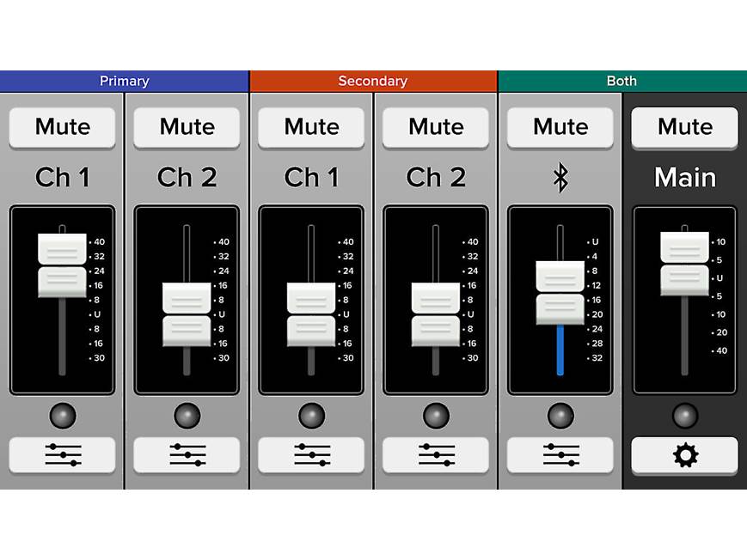This screenshot has width=747, height=560.
Task: Click the 28 mark on Bluetooth scale
Action: (x=595, y=344)
